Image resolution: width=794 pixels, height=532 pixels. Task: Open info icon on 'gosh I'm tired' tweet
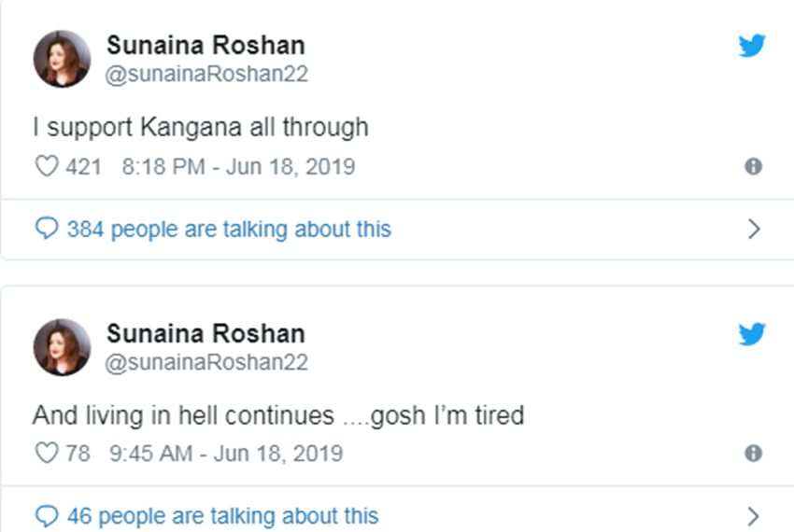[753, 454]
